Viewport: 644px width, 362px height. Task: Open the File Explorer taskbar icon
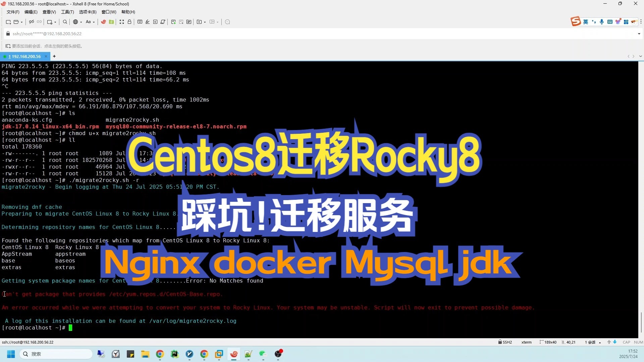[145, 354]
